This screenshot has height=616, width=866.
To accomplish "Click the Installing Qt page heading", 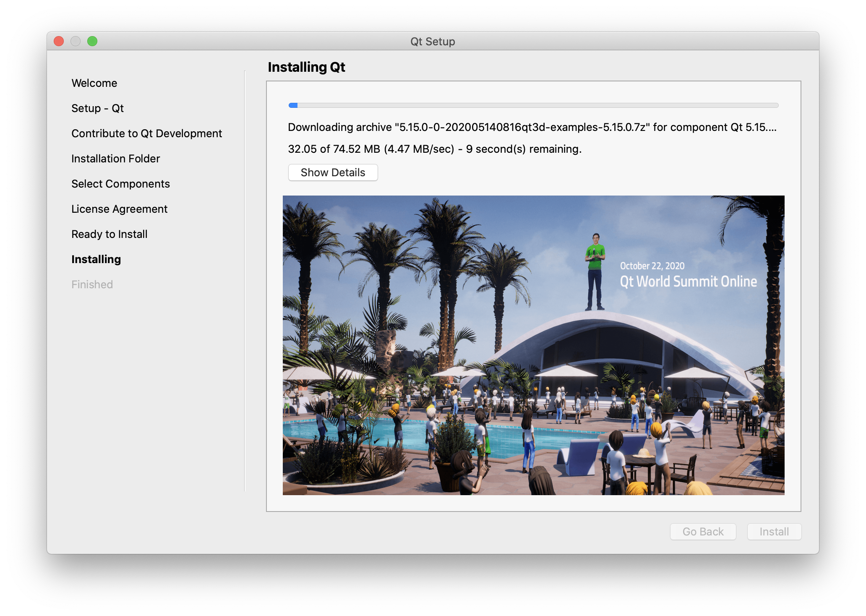I will (x=306, y=67).
